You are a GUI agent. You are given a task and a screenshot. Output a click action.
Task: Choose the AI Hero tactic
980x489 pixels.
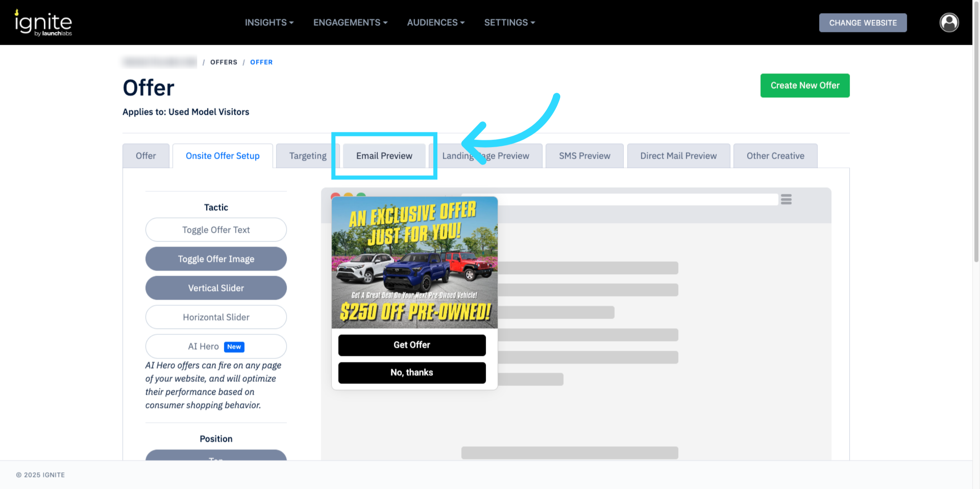pos(216,346)
